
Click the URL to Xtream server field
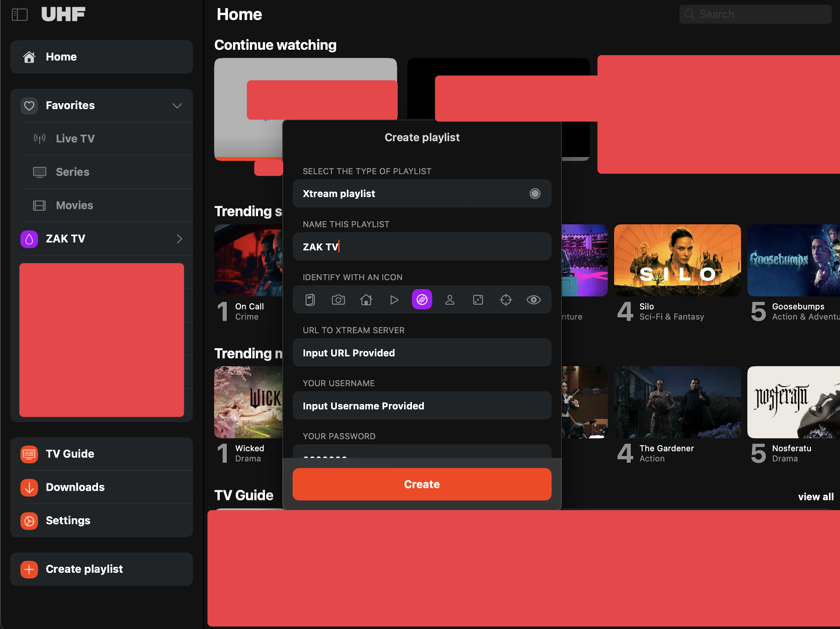[x=422, y=353]
